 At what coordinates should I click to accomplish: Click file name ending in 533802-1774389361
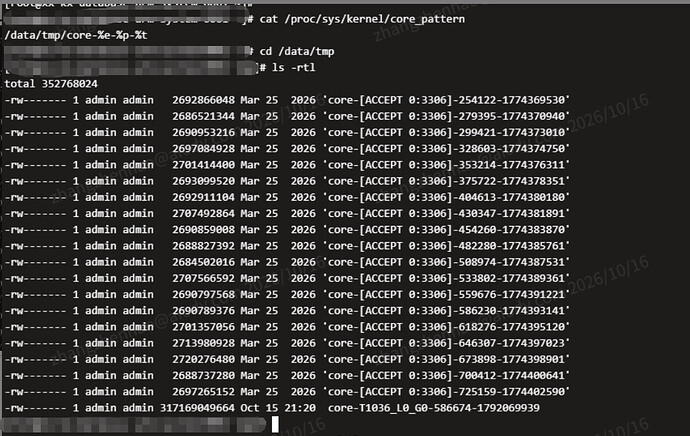click(447, 278)
